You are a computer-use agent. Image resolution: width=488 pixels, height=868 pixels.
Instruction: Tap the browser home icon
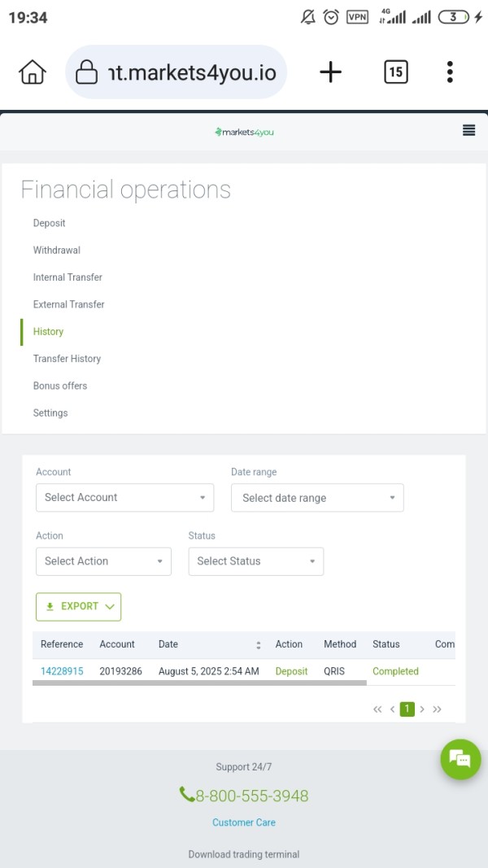point(32,72)
